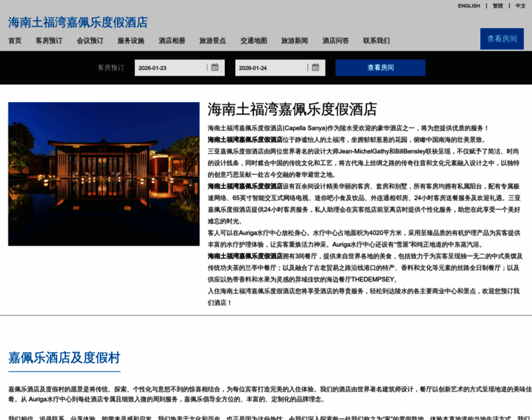532x420 pixels.
Task: Switch language to ENGLISH
Action: coord(469,6)
